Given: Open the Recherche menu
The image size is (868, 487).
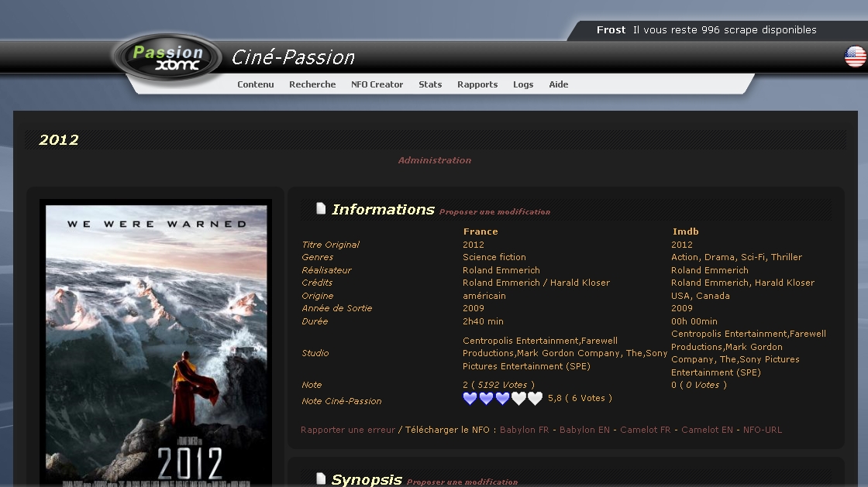Looking at the screenshot, I should pyautogui.click(x=312, y=84).
